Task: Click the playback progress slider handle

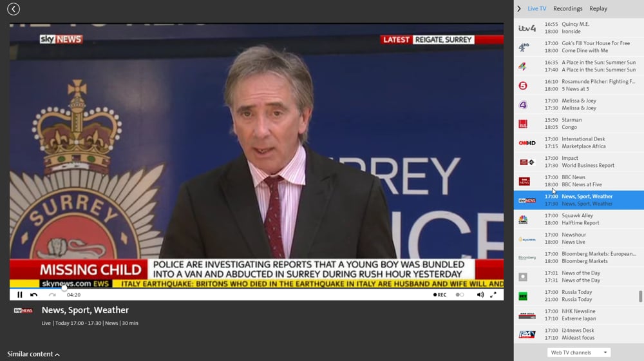Action: (64, 288)
